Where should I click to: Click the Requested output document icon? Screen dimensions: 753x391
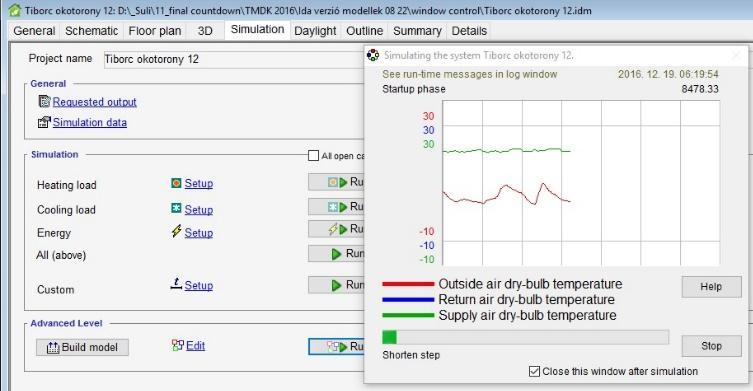click(44, 101)
